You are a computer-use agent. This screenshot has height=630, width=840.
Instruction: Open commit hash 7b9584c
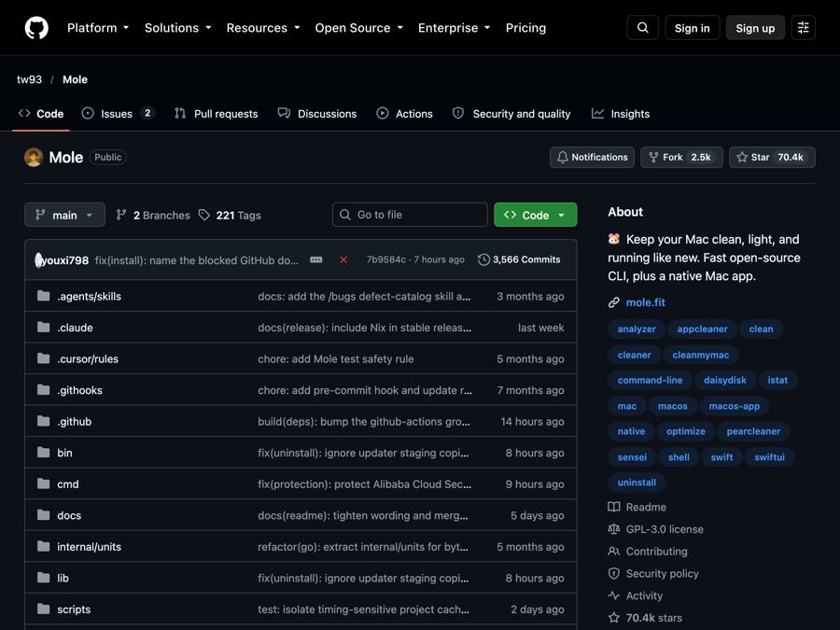pos(386,259)
